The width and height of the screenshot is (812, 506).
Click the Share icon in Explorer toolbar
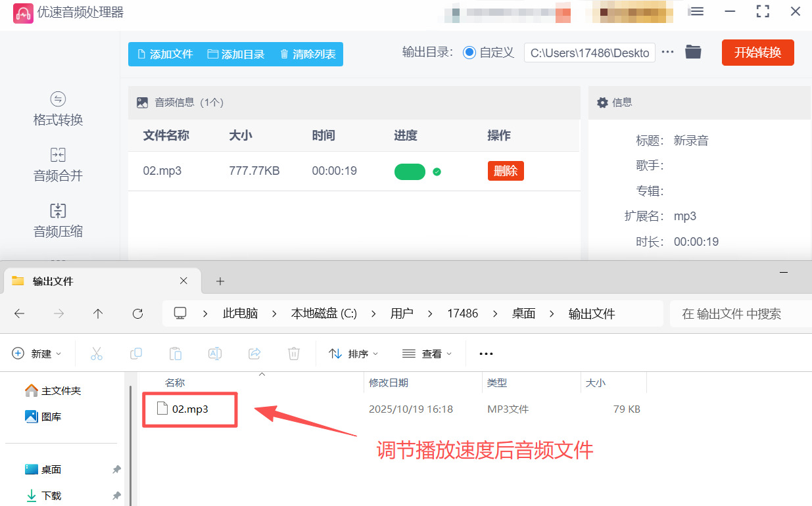(x=254, y=354)
